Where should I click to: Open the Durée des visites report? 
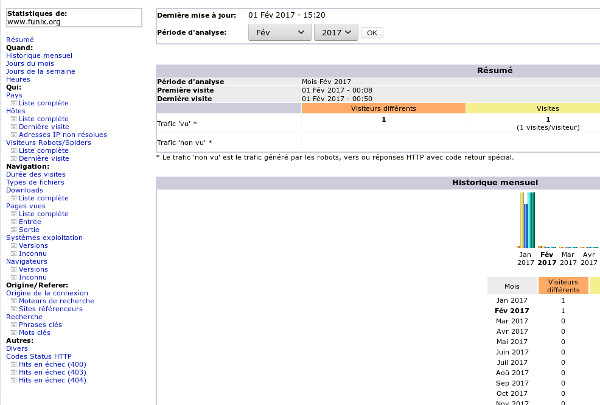pyautogui.click(x=36, y=174)
